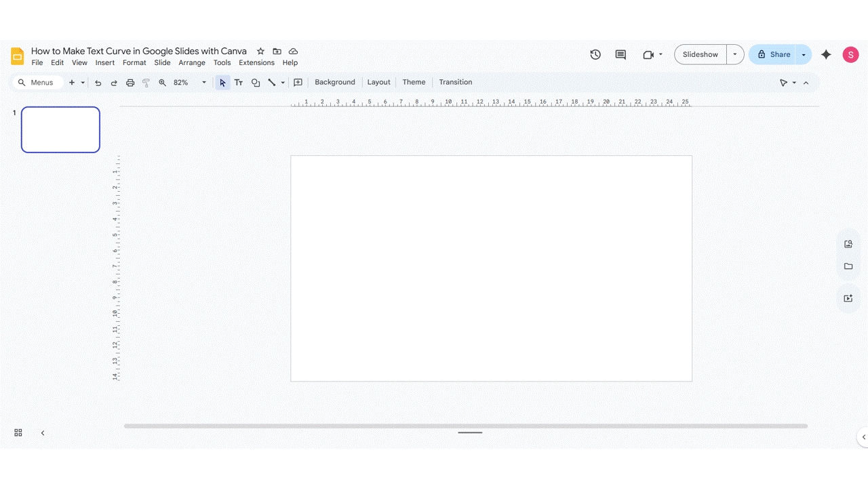Select slide 1 thumbnail in filmstrip
The image size is (868, 488).
(60, 129)
